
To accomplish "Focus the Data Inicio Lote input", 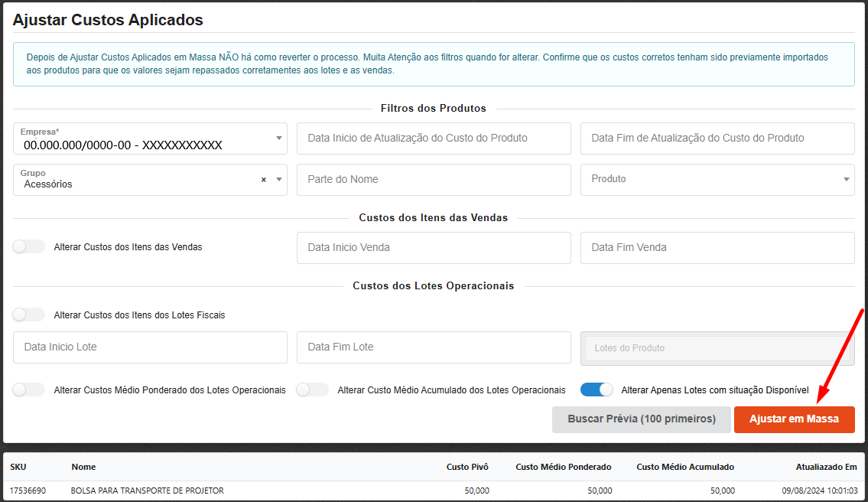I will click(x=150, y=347).
